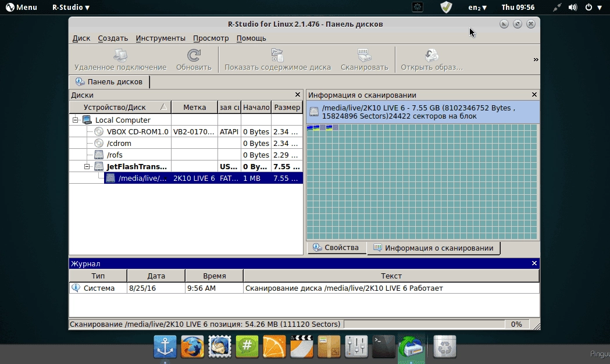Click the Начало column header

256,107
